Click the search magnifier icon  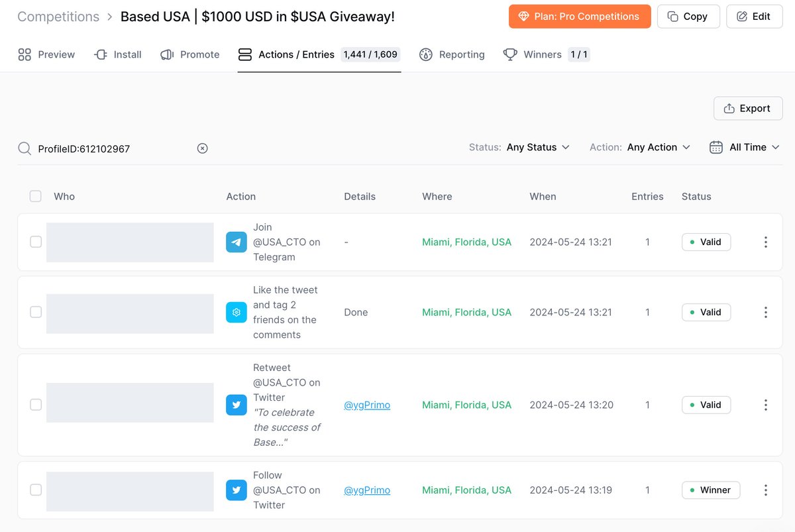click(x=25, y=148)
